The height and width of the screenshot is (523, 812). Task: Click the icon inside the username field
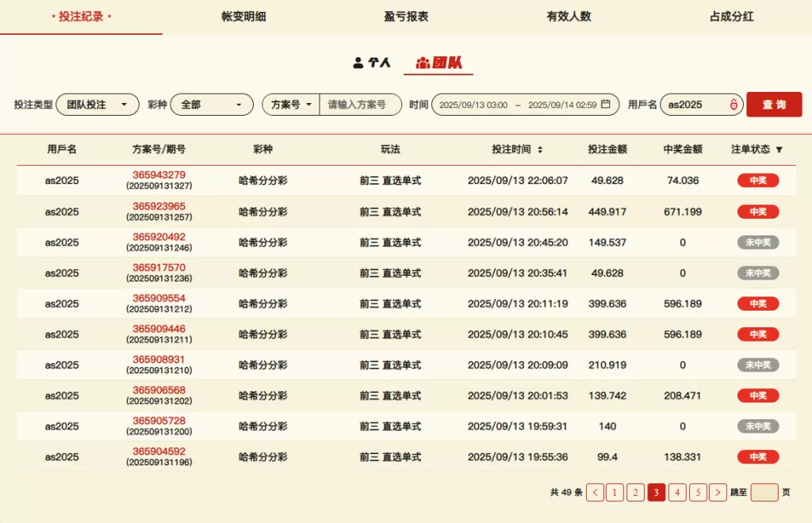click(733, 105)
